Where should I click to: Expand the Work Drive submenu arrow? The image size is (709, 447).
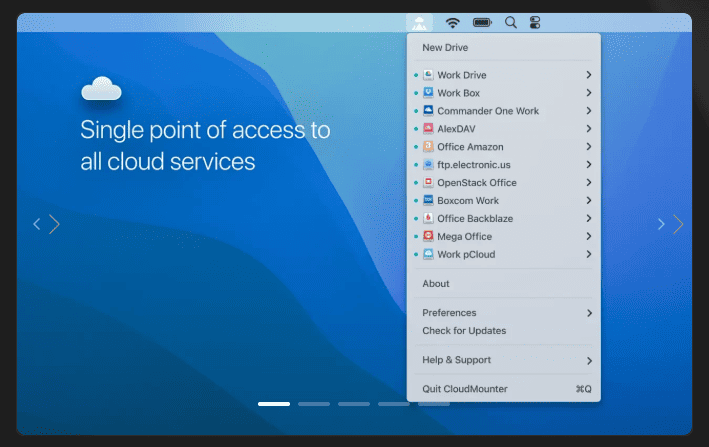[589, 75]
